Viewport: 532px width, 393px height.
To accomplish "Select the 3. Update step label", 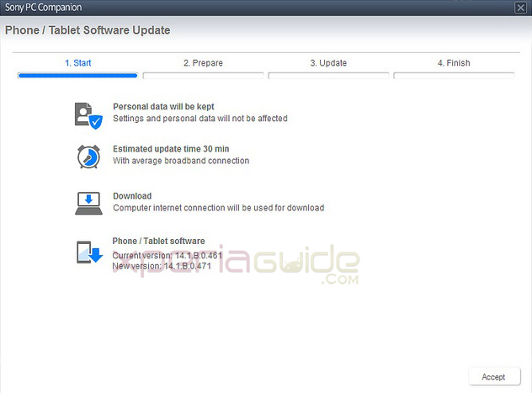I will click(x=328, y=63).
